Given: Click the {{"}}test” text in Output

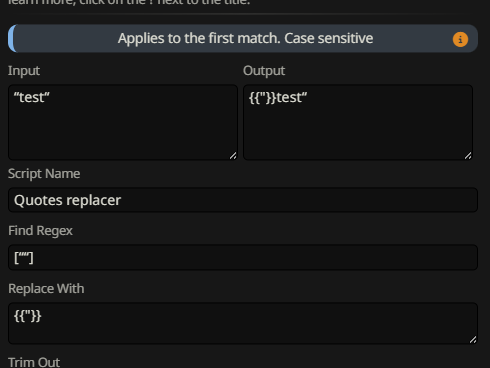Looking at the screenshot, I should point(278,98).
